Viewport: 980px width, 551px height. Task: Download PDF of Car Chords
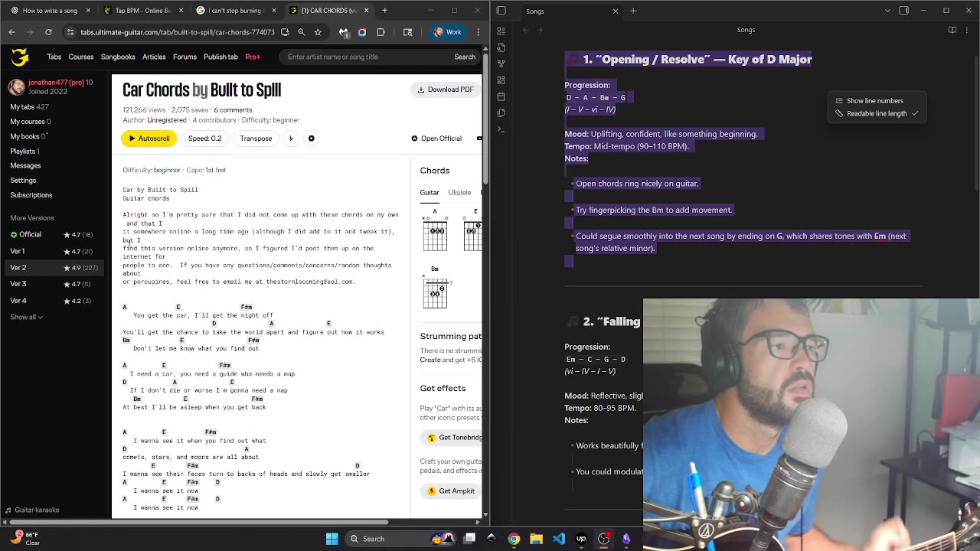(x=446, y=90)
